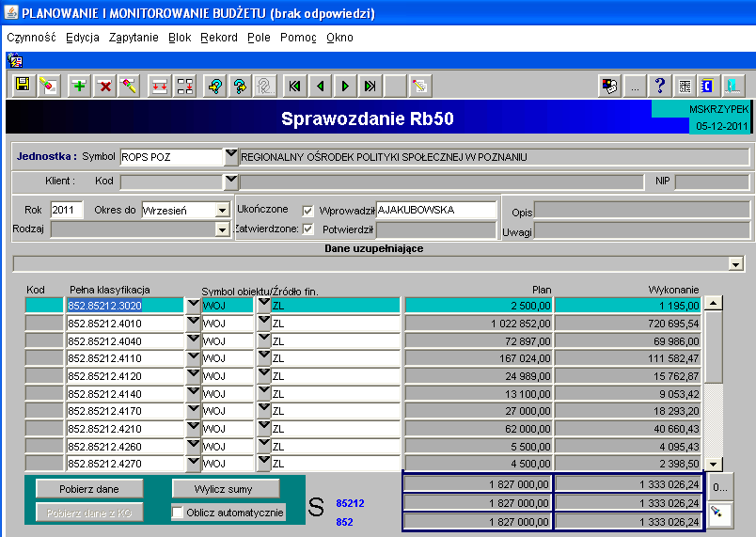Click the Pobierz dane button
The width and height of the screenshot is (756, 537).
(89, 489)
